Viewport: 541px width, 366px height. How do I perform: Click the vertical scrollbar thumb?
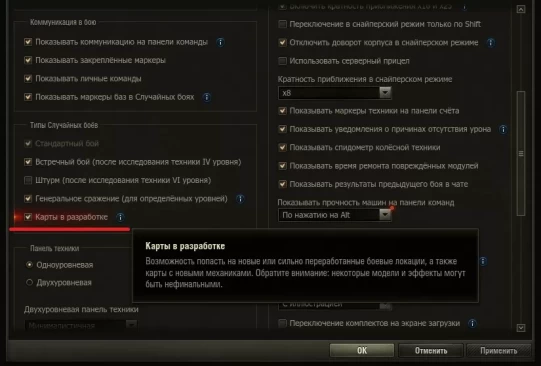(521, 154)
